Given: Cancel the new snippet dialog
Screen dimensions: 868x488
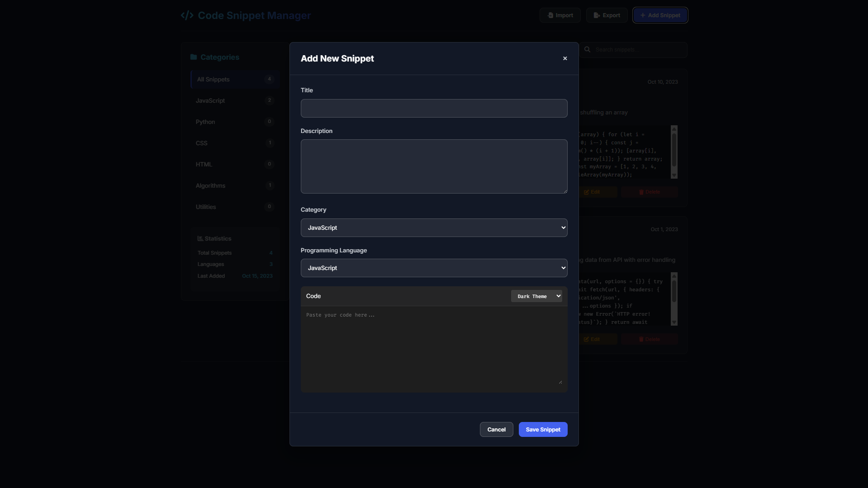Looking at the screenshot, I should (496, 429).
